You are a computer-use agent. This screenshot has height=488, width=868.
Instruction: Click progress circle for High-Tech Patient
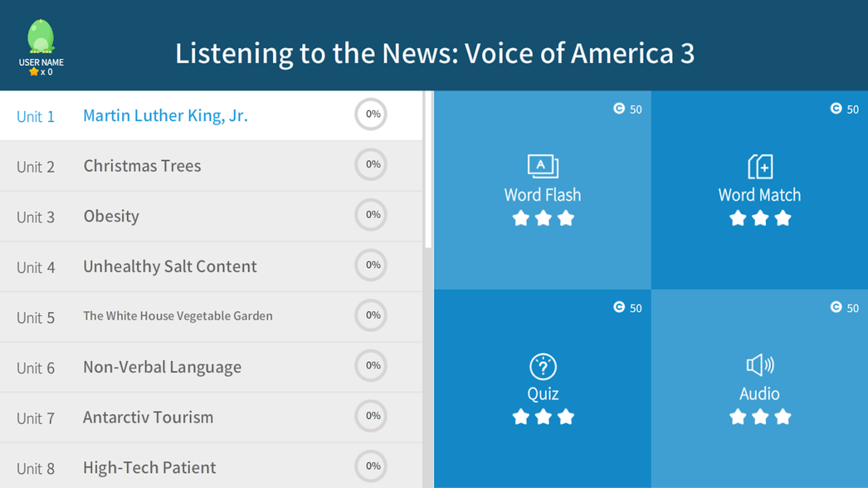click(x=371, y=466)
